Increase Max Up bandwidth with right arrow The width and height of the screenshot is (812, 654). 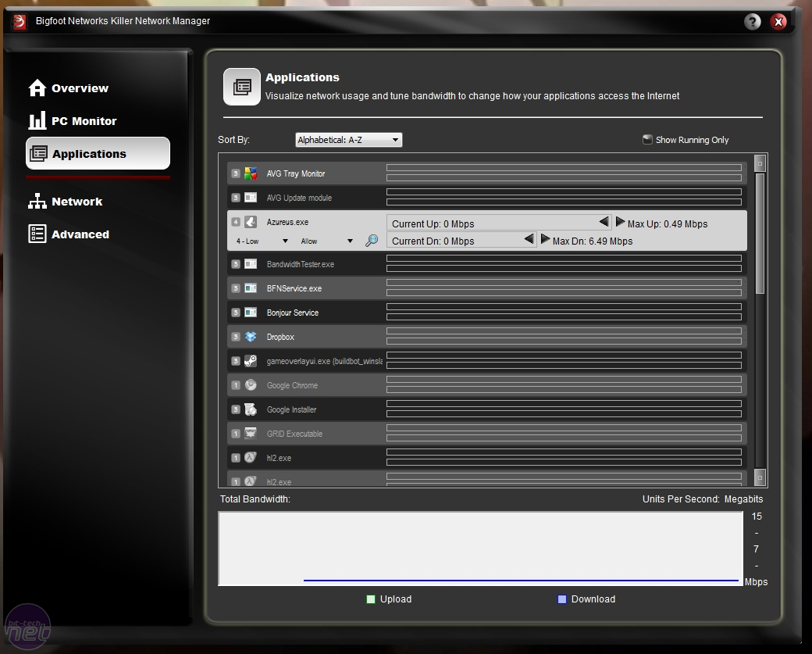(x=620, y=223)
